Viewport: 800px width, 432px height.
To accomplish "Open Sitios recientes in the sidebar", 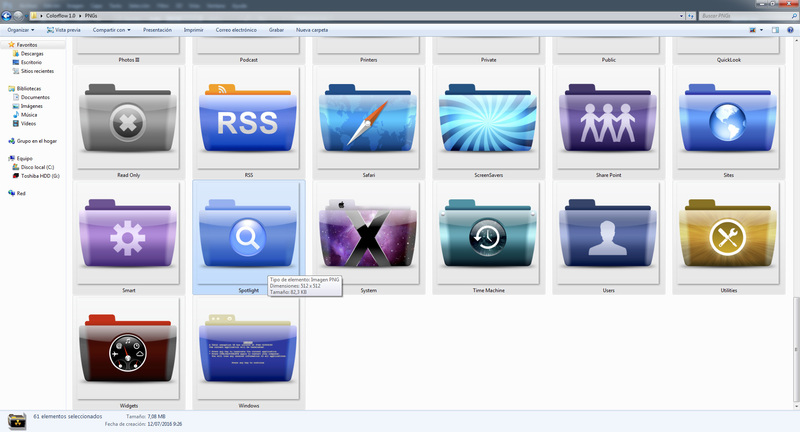I will [33, 71].
